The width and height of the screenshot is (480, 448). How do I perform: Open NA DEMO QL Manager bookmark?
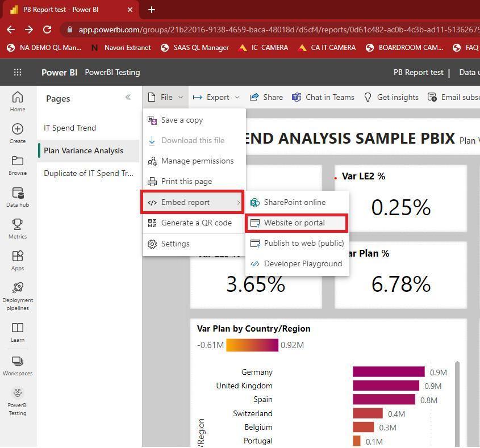point(44,48)
